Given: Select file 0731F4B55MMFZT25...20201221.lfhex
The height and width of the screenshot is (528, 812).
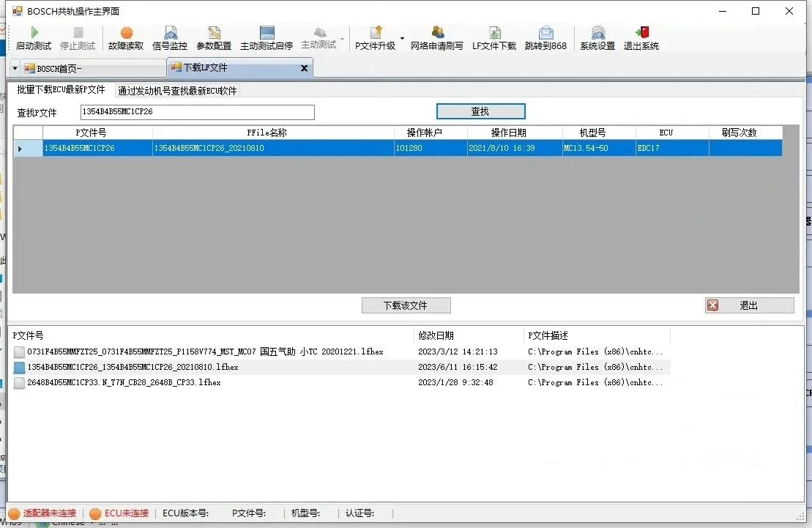Looking at the screenshot, I should 205,352.
